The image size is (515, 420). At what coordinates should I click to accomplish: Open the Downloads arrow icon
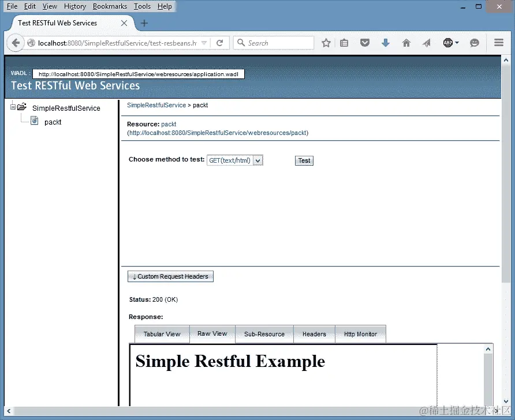385,43
